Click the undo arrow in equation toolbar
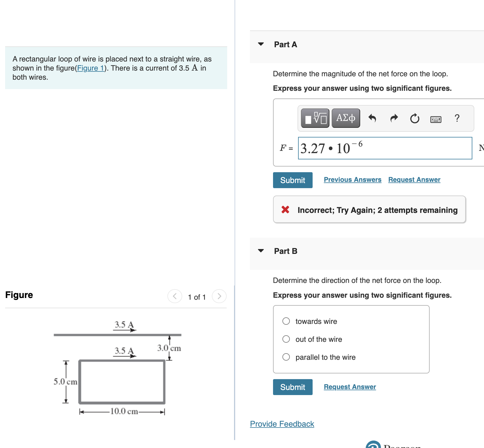 373,118
